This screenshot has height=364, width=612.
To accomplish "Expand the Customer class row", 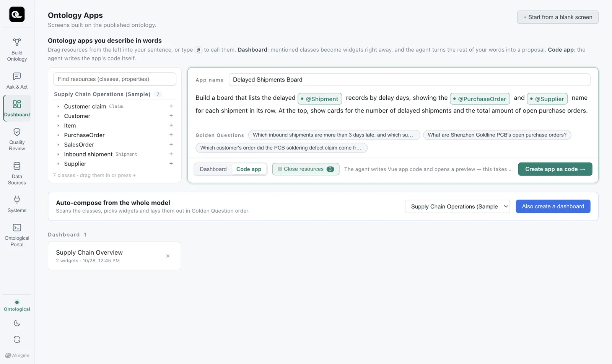I will 58,116.
